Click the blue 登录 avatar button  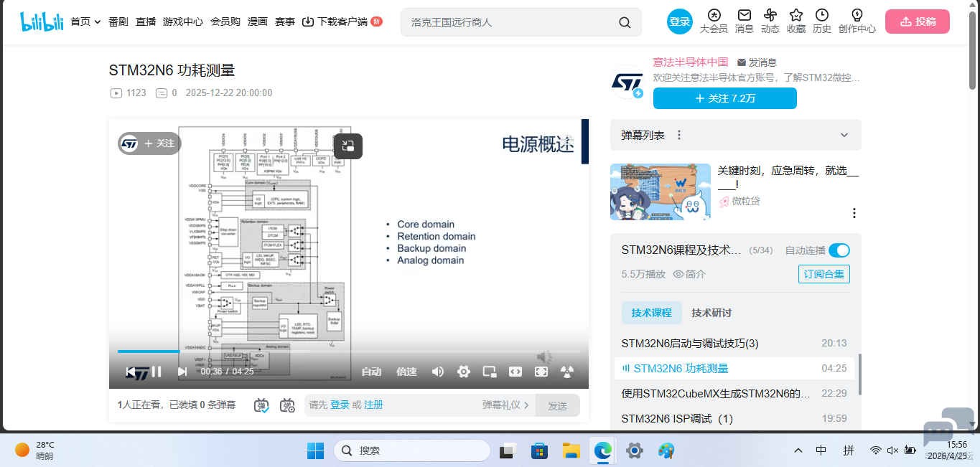tap(680, 22)
